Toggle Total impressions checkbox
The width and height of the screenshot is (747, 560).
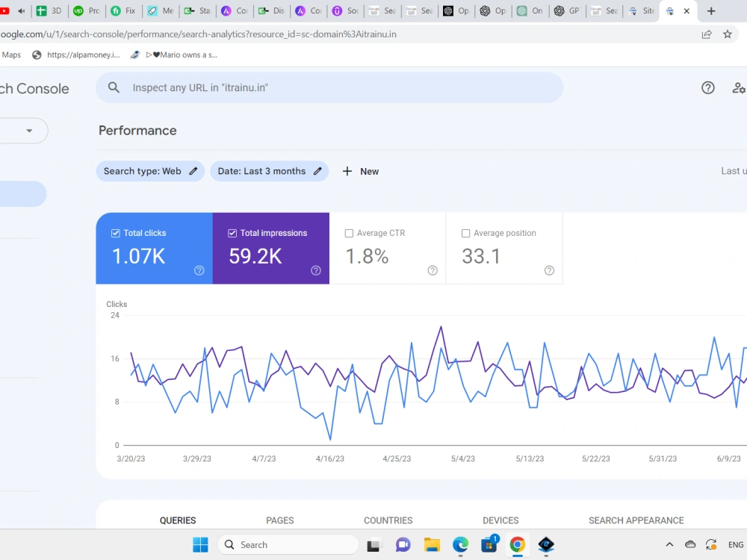pos(232,233)
